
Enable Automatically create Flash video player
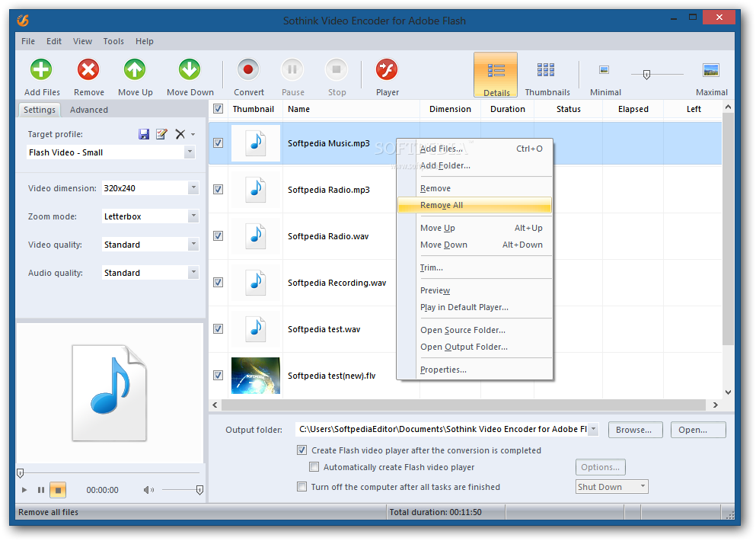tap(314, 466)
